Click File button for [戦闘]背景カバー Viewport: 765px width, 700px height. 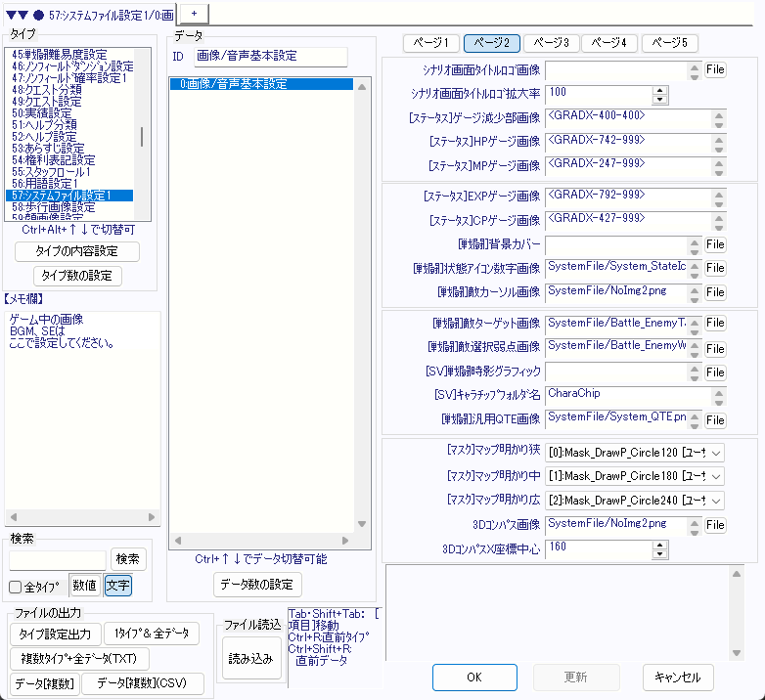tap(715, 243)
